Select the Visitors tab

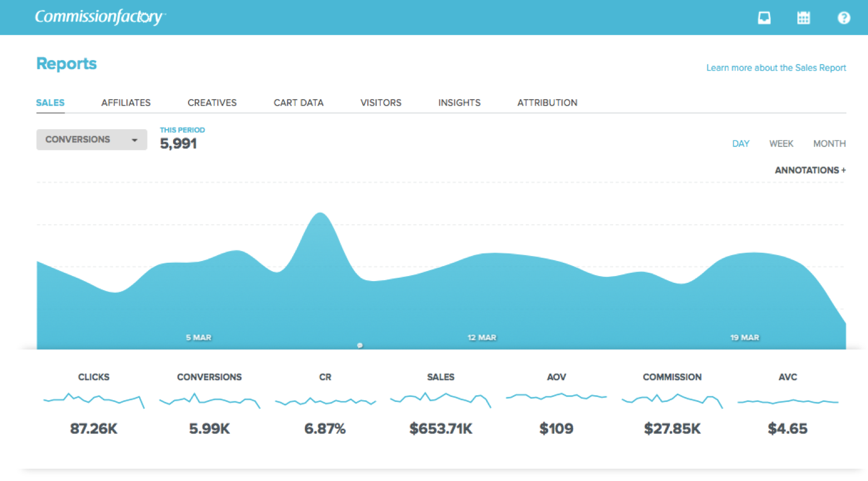pyautogui.click(x=381, y=102)
